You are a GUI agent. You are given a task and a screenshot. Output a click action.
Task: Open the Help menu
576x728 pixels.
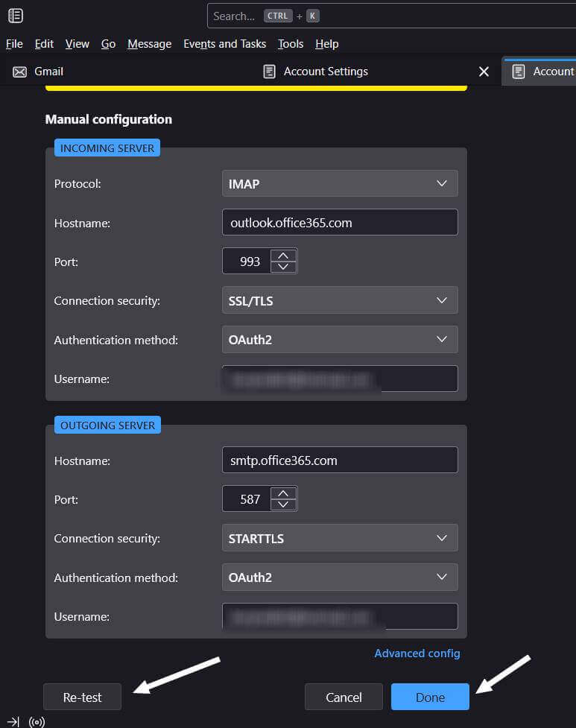point(327,44)
